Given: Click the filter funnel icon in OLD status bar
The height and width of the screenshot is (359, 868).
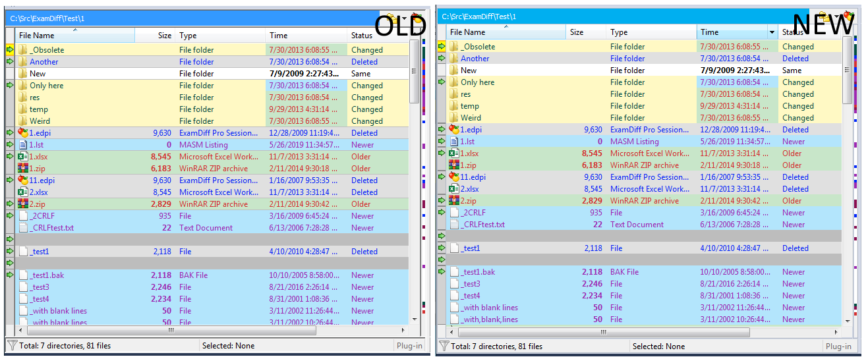Looking at the screenshot, I should (x=11, y=345).
